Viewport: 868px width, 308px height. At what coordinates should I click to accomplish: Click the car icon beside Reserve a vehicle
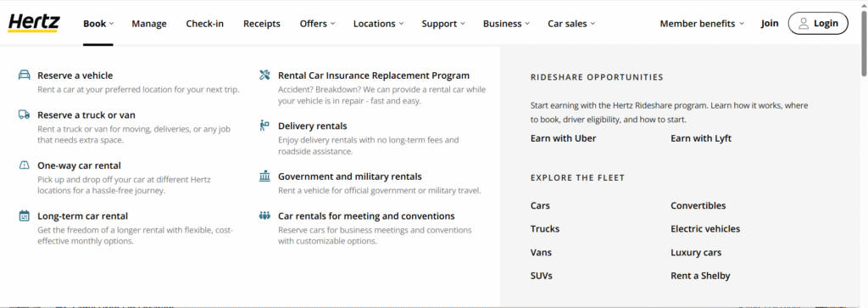pyautogui.click(x=25, y=76)
